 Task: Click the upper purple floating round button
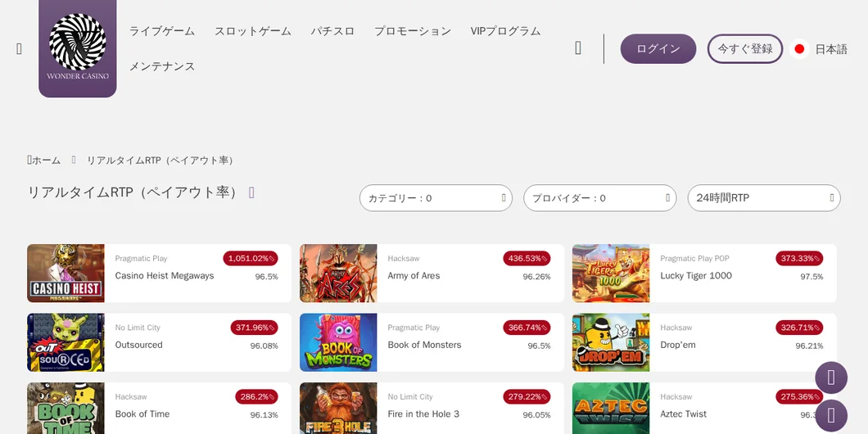click(x=831, y=377)
